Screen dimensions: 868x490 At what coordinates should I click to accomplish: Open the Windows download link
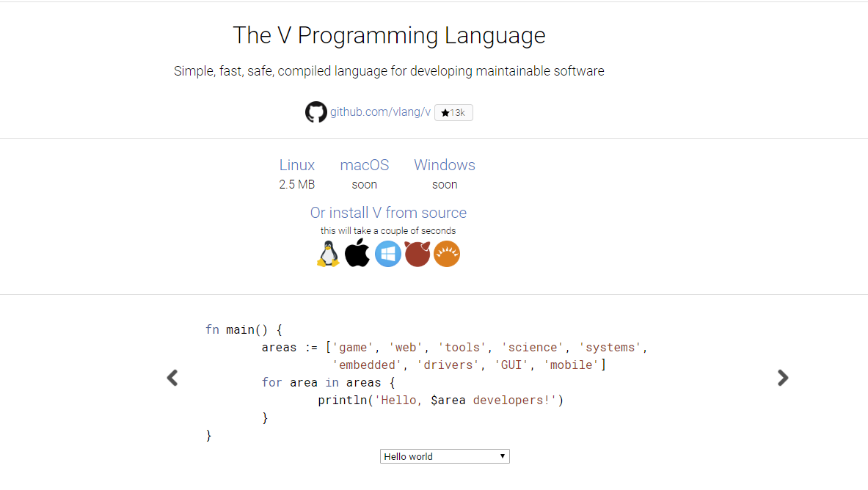click(x=445, y=165)
